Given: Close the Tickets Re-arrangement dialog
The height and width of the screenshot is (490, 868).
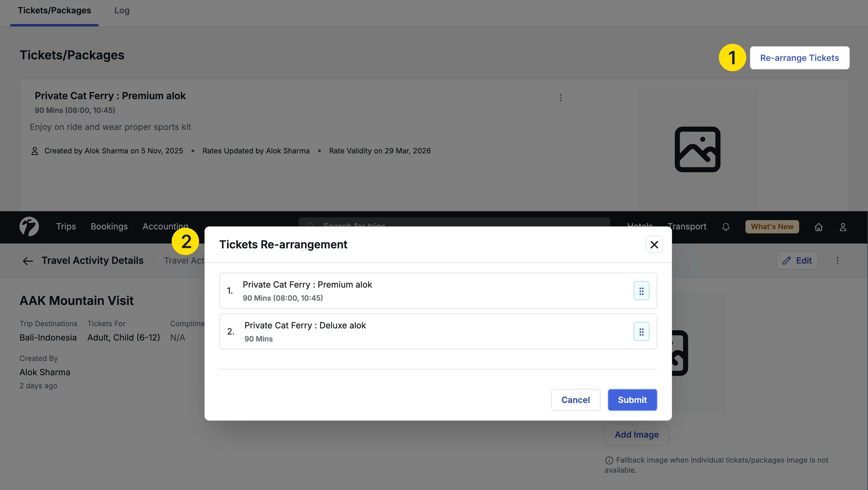Looking at the screenshot, I should click(654, 244).
